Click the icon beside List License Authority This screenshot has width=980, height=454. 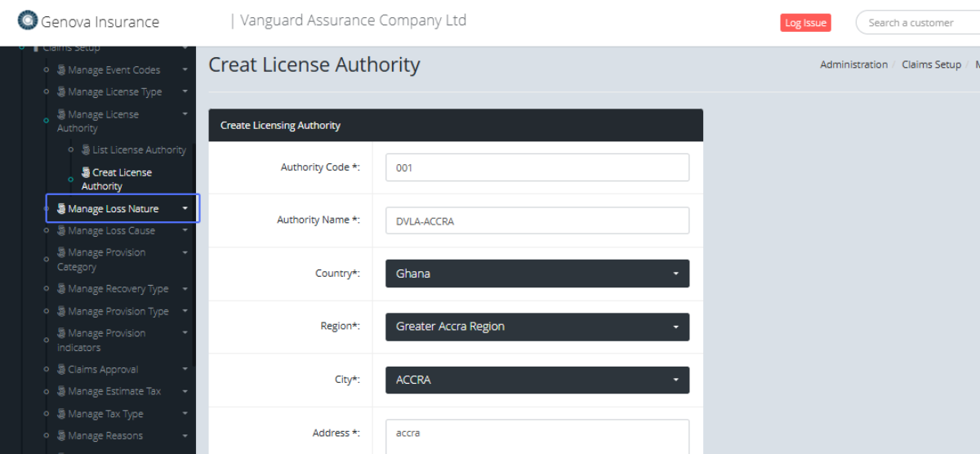tap(86, 150)
